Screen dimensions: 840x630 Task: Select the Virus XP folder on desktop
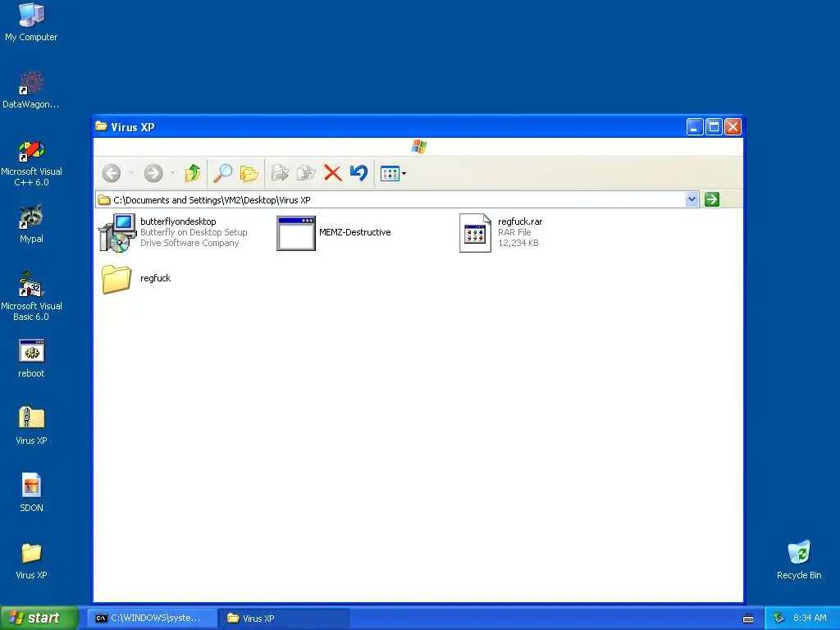point(31,553)
